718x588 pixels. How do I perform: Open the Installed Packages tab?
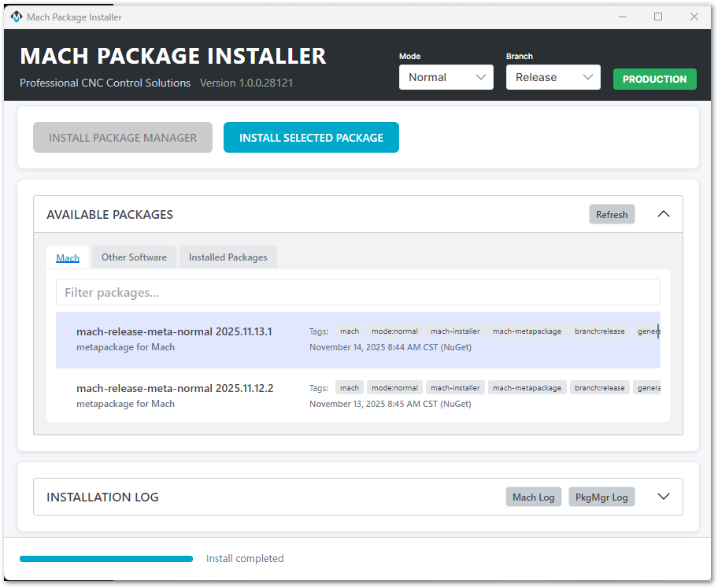tap(228, 257)
